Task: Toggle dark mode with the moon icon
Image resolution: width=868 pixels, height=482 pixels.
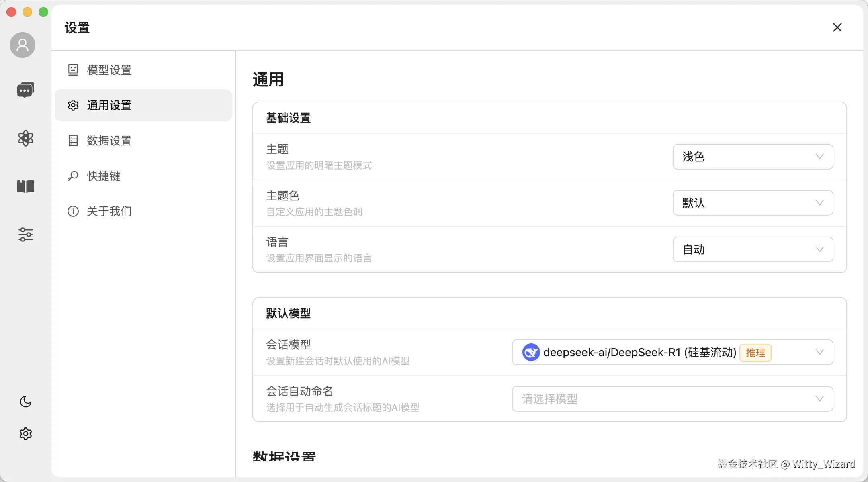Action: point(25,402)
